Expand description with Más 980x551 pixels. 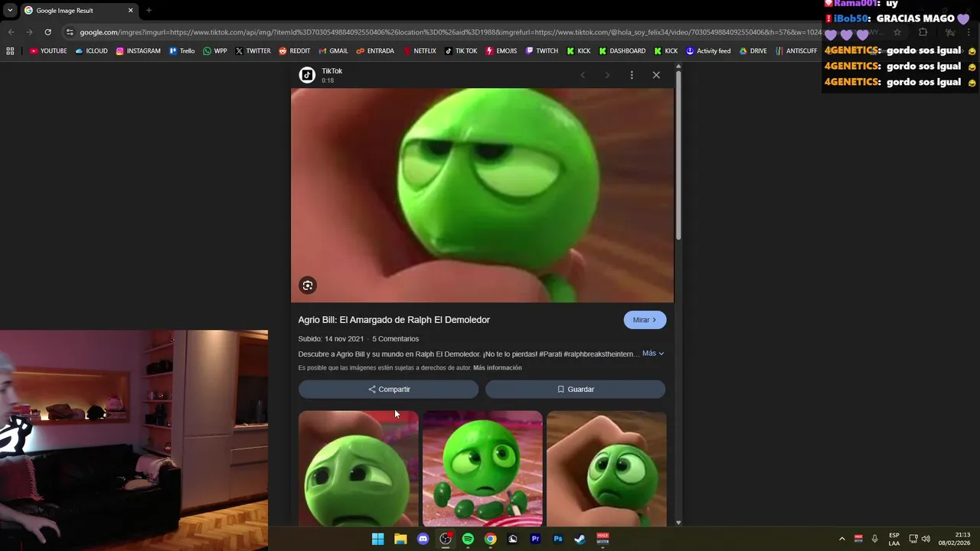click(x=653, y=354)
